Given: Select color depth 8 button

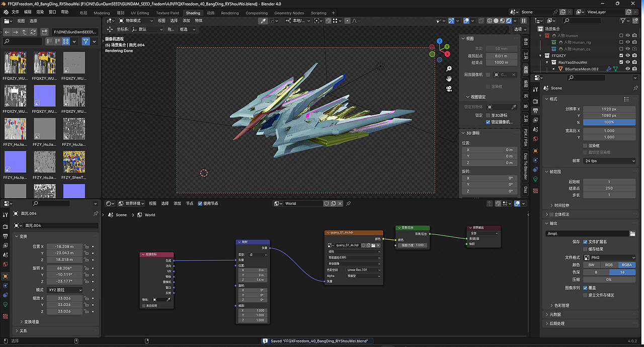Looking at the screenshot, I should click(596, 272).
